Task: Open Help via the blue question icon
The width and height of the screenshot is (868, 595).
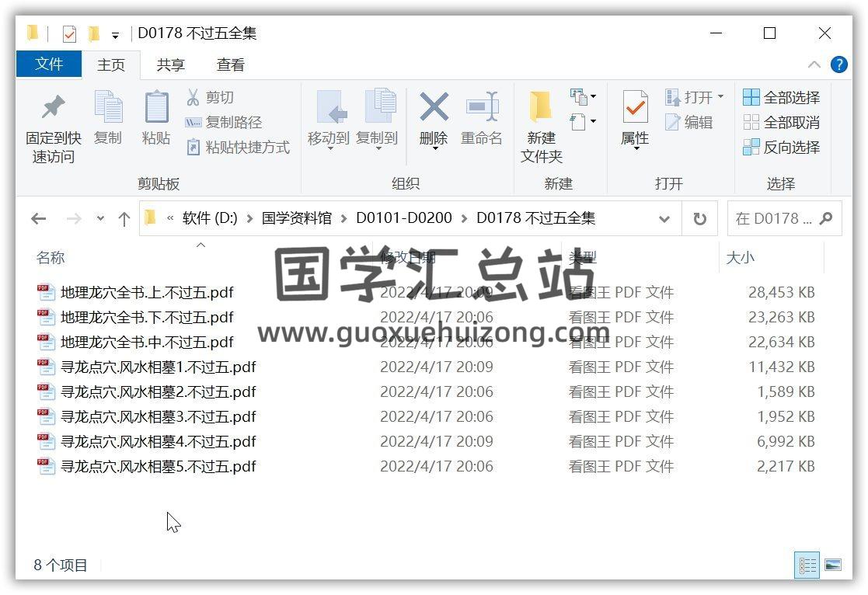Action: [x=839, y=64]
